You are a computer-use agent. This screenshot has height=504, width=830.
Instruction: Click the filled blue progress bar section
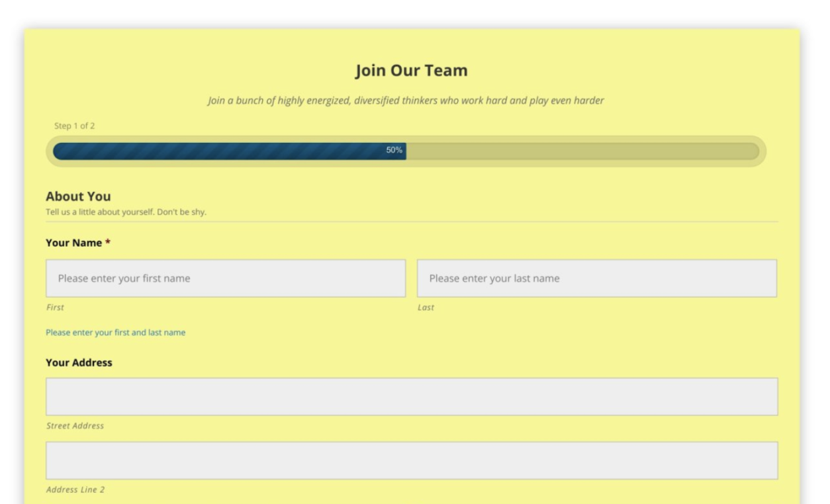coord(218,151)
